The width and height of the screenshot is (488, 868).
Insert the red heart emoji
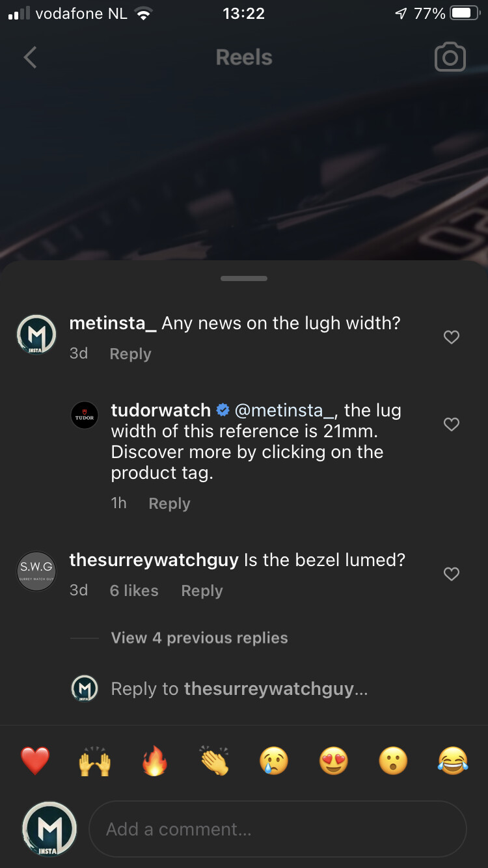tap(35, 761)
